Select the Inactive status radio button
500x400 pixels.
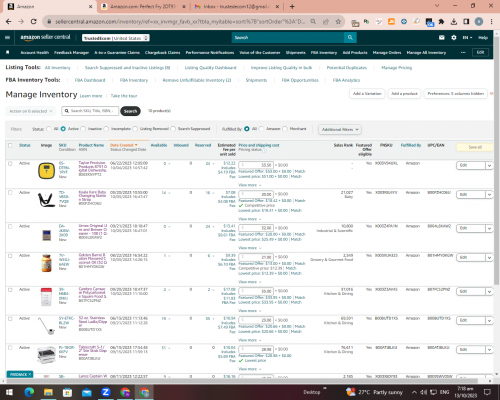83,129
